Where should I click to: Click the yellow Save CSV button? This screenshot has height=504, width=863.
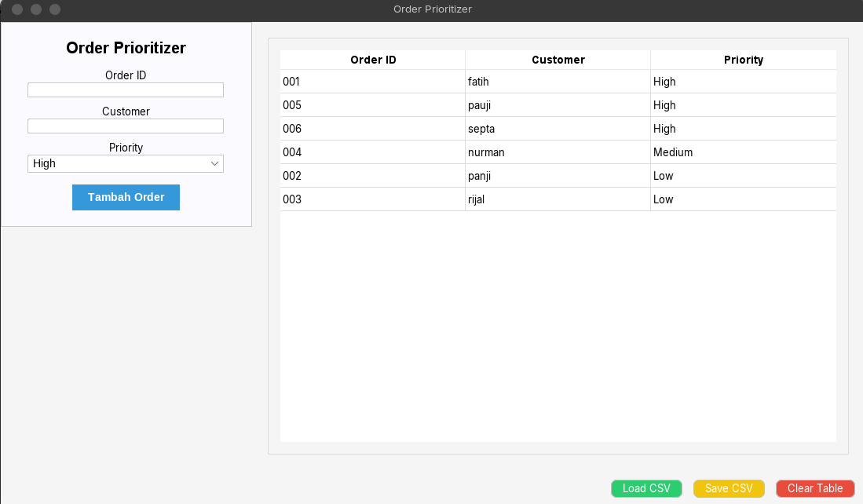(x=729, y=488)
